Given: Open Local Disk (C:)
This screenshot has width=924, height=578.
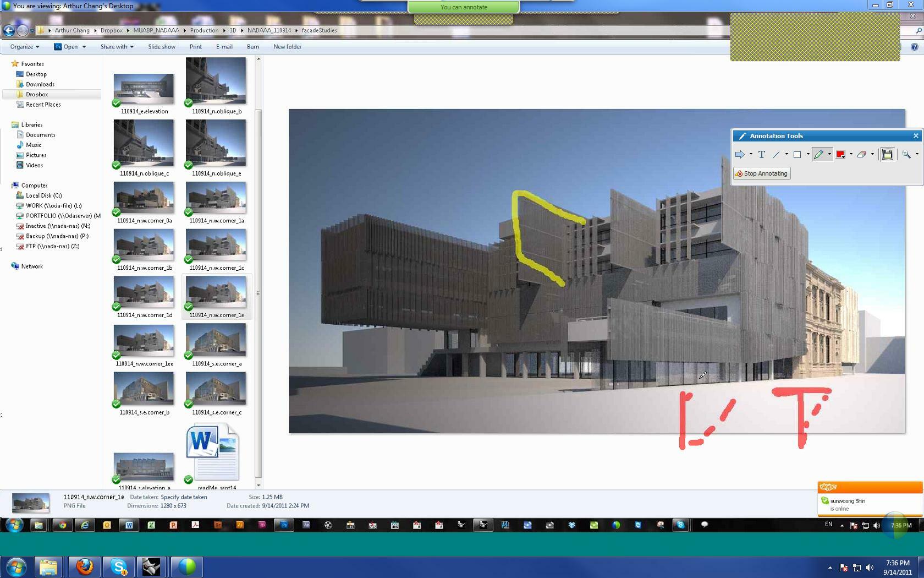Looking at the screenshot, I should [44, 195].
